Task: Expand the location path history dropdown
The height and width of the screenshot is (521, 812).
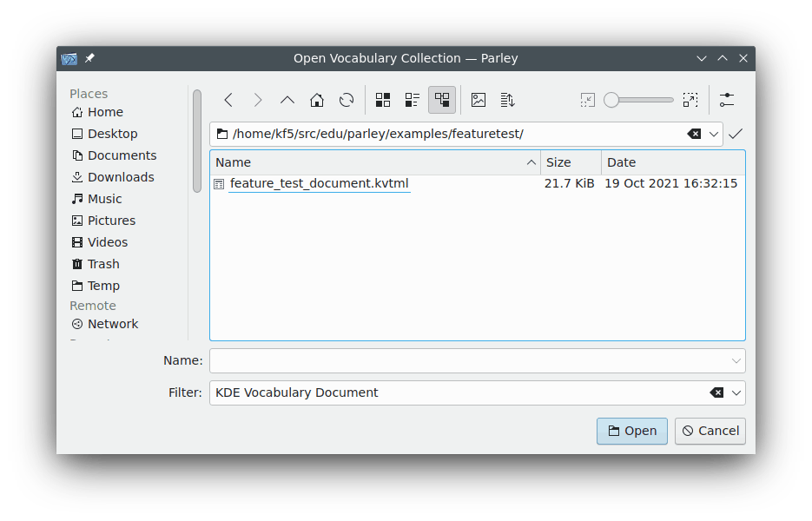Action: tap(714, 134)
